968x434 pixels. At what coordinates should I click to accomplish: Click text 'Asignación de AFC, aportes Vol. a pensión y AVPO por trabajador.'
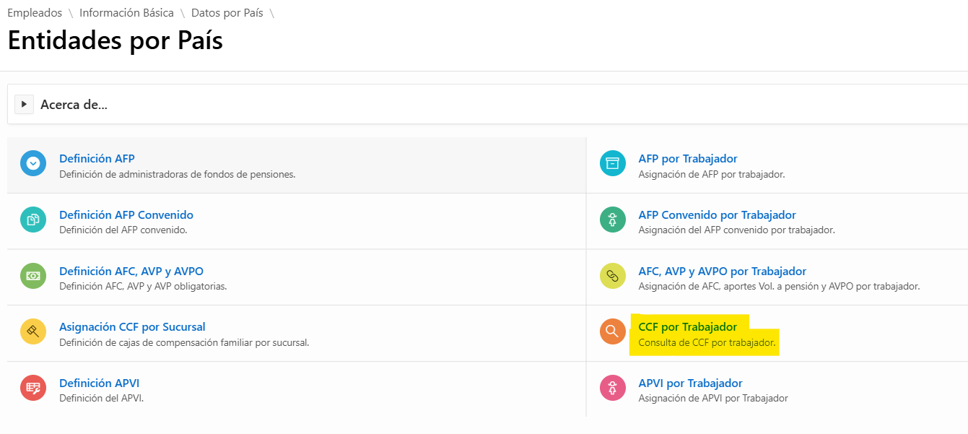tap(779, 286)
